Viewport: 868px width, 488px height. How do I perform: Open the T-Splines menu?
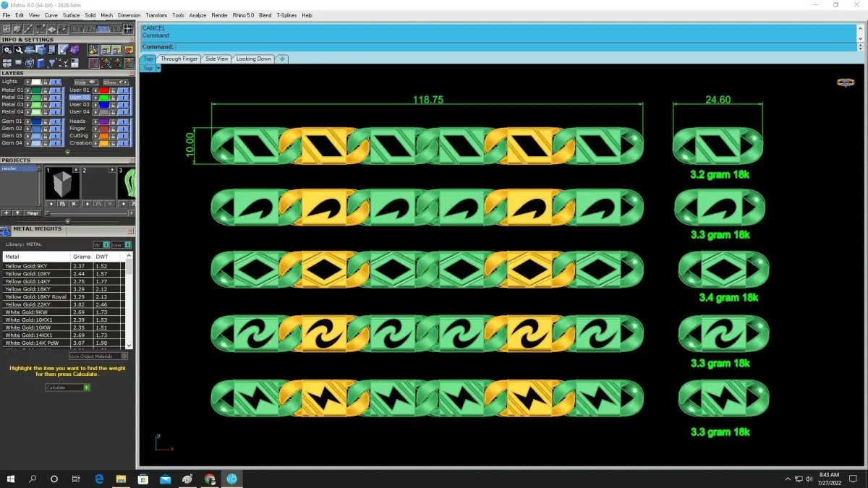point(286,15)
